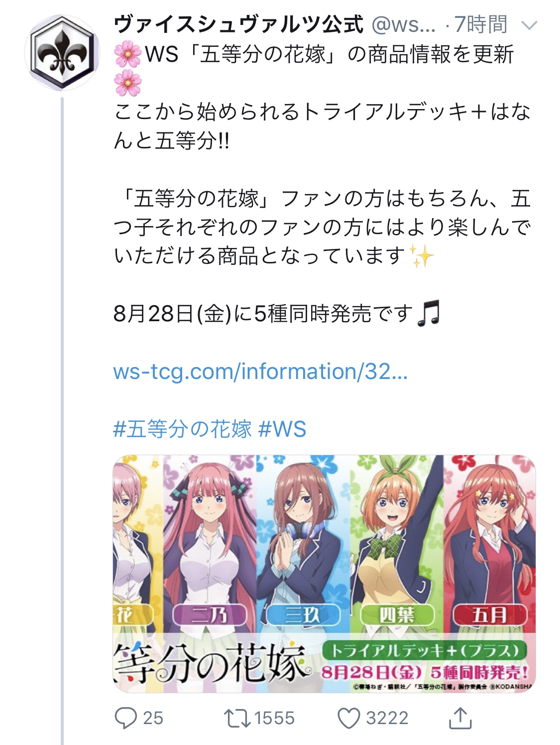Tap the 二乃 label in the image

[210, 615]
